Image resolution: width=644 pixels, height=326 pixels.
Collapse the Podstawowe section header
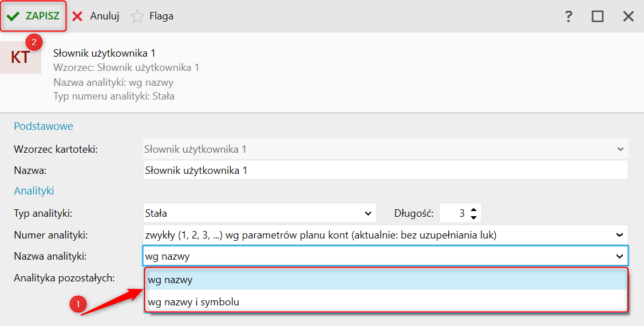point(44,126)
